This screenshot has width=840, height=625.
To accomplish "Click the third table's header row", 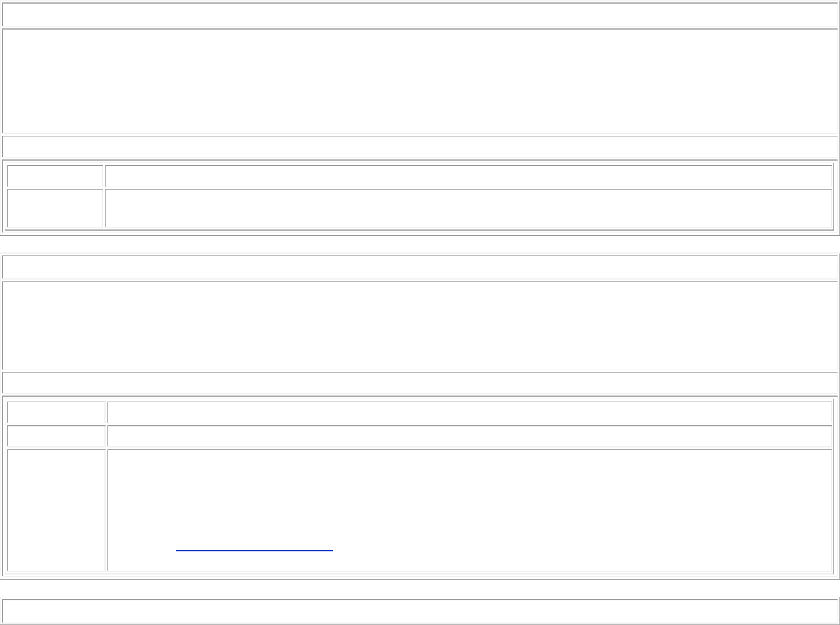I will click(x=419, y=611).
